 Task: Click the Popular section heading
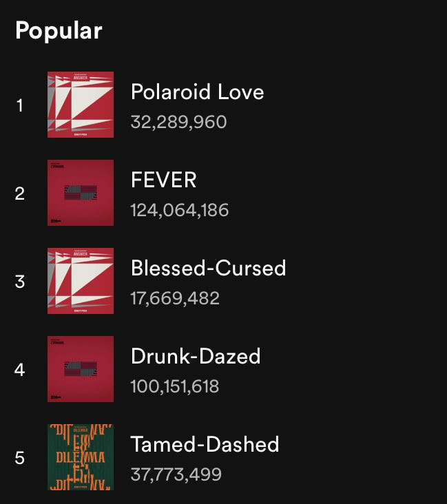click(x=59, y=31)
